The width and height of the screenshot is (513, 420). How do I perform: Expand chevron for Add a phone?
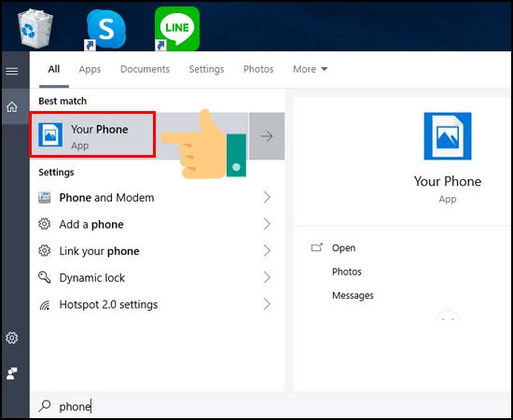click(x=267, y=224)
